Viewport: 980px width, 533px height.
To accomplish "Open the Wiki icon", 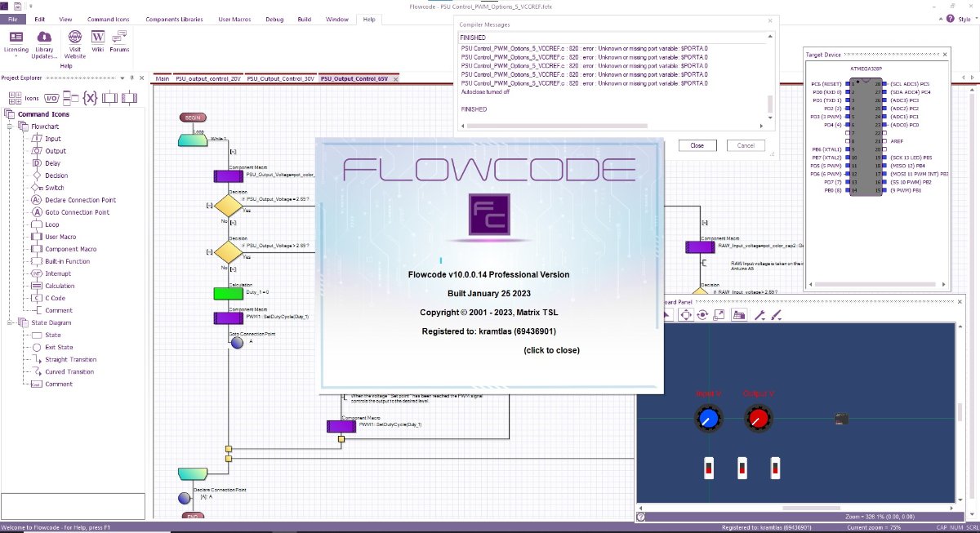I will [98, 41].
